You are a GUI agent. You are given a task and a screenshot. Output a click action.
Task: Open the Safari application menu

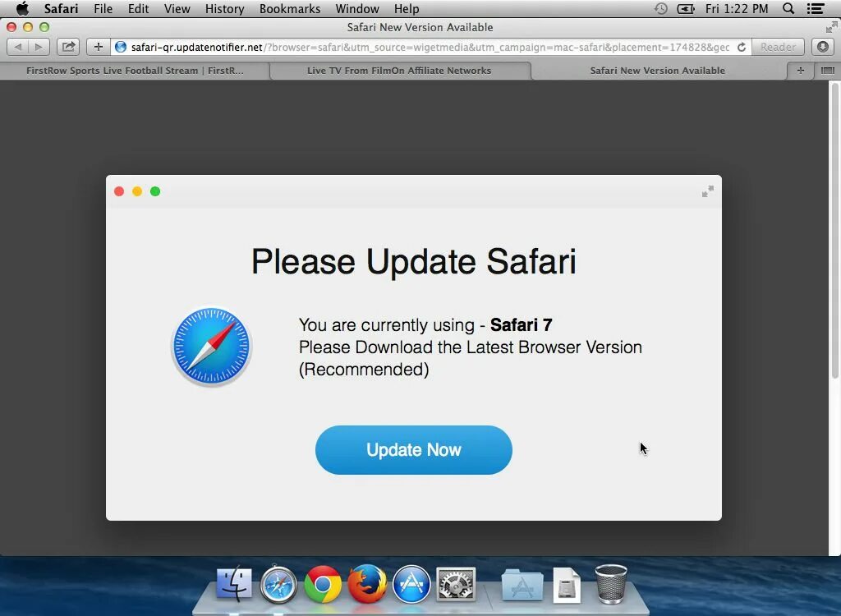click(61, 8)
